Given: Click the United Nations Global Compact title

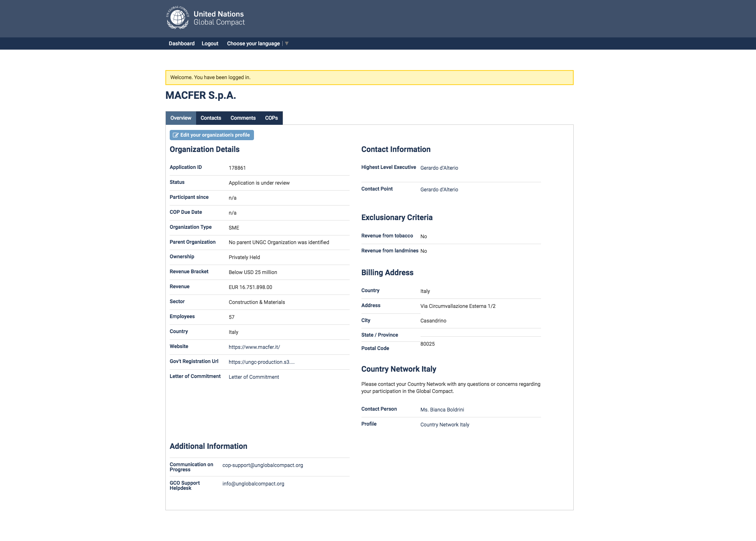Looking at the screenshot, I should (x=219, y=18).
